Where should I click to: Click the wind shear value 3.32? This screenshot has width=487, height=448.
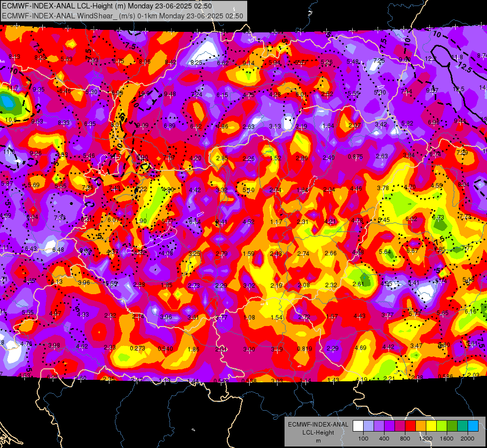pos(222,190)
